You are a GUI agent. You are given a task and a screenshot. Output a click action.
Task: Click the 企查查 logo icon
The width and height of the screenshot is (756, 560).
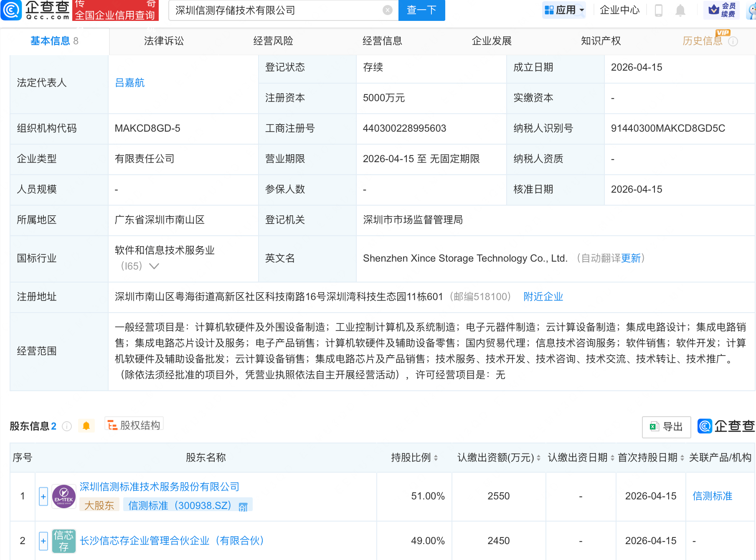tap(12, 10)
